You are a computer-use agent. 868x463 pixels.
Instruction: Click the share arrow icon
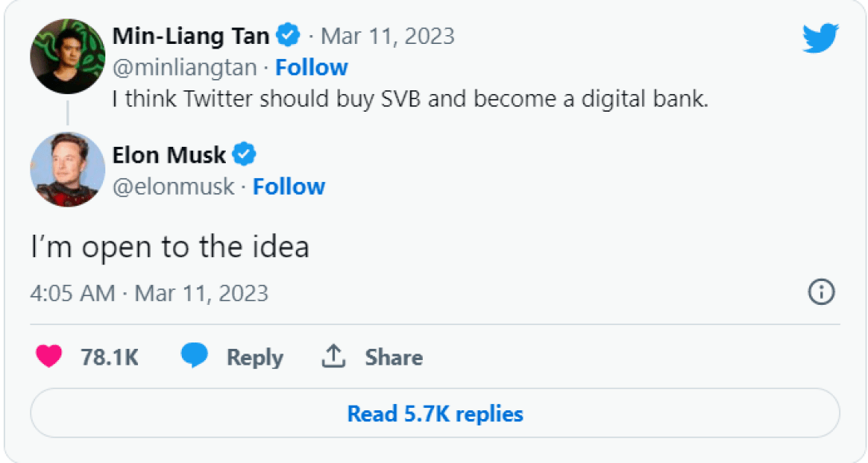pos(333,356)
